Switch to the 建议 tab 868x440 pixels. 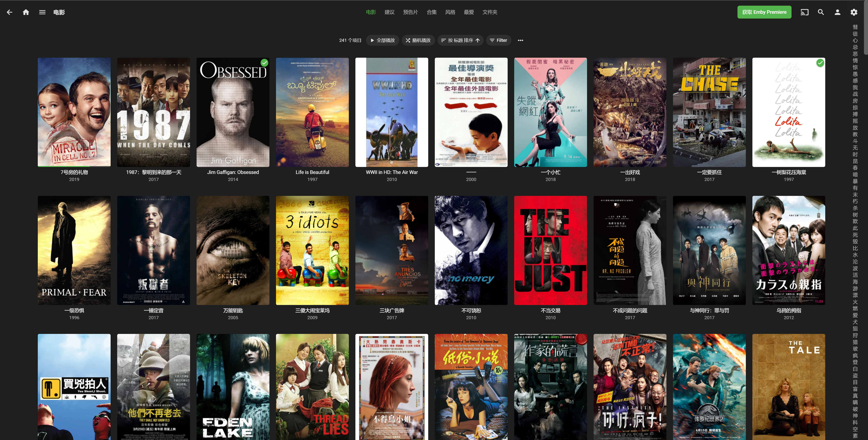[x=389, y=12]
